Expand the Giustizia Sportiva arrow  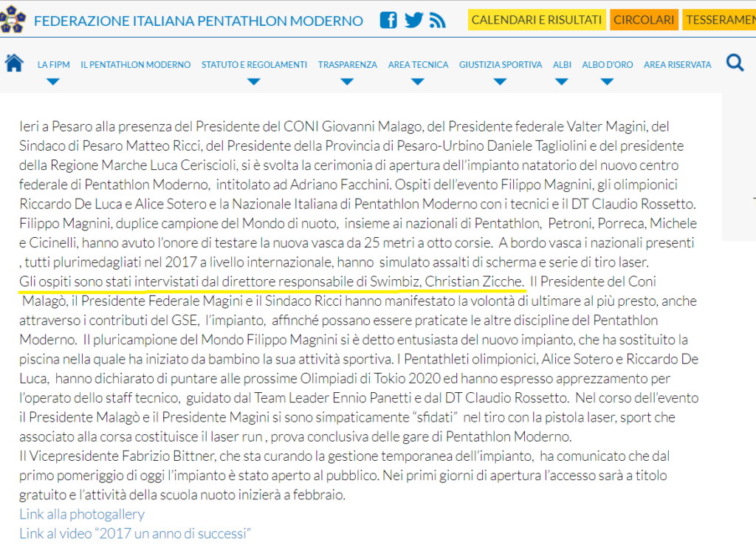coord(500,82)
